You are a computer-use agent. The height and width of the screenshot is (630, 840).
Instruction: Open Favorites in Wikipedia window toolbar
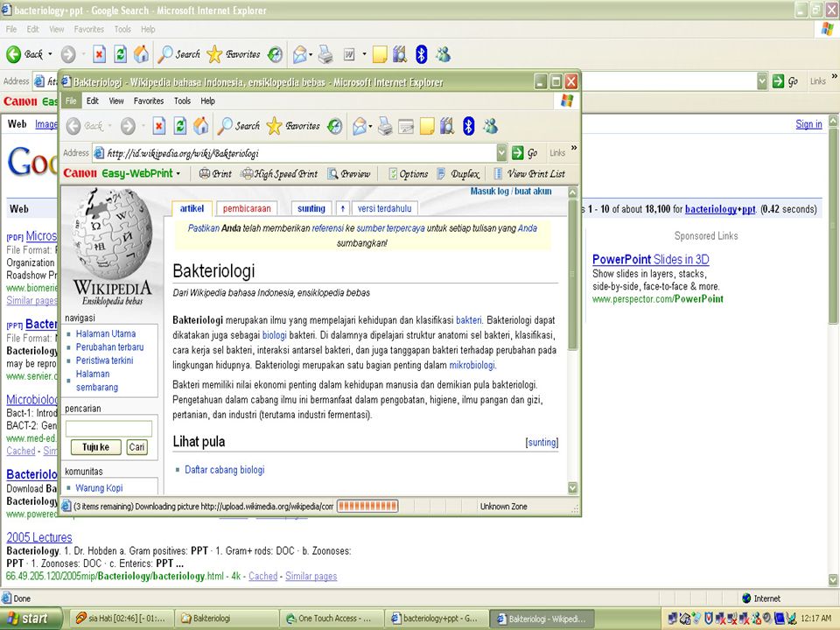(293, 126)
